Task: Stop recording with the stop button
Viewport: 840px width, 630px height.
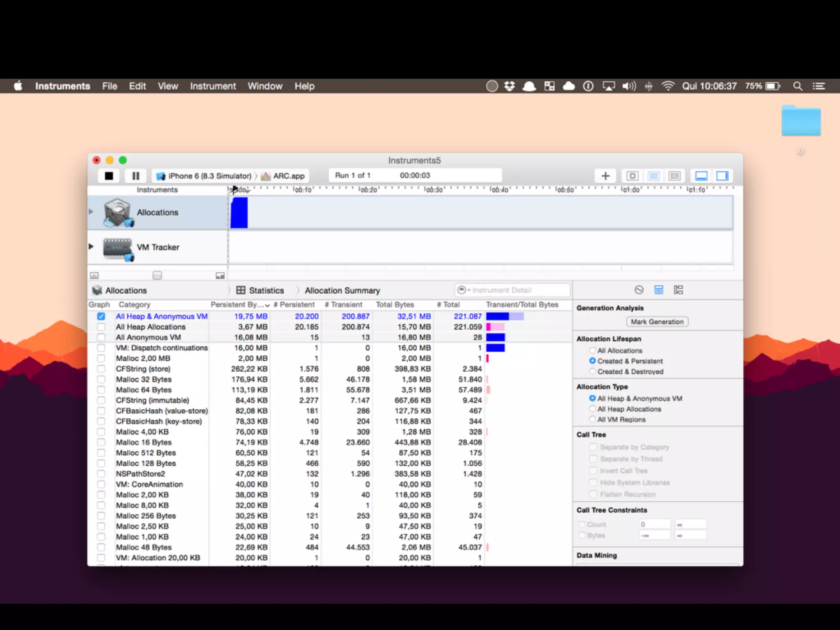Action: tap(109, 176)
